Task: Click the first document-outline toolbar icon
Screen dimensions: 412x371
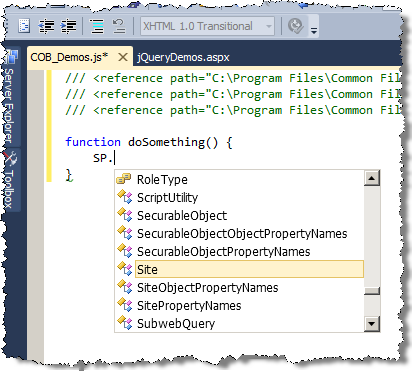Action: click(24, 26)
